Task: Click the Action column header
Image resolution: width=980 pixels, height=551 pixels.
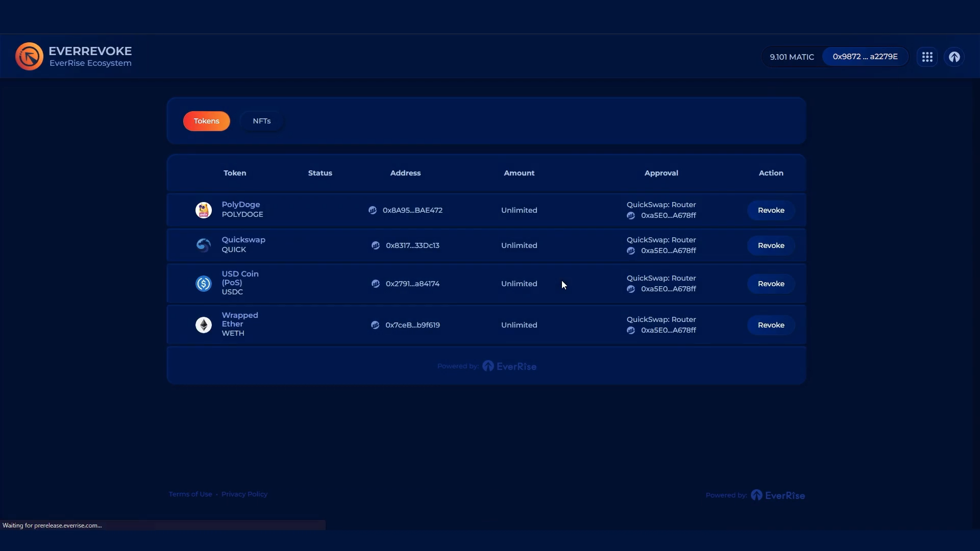Action: pos(771,173)
